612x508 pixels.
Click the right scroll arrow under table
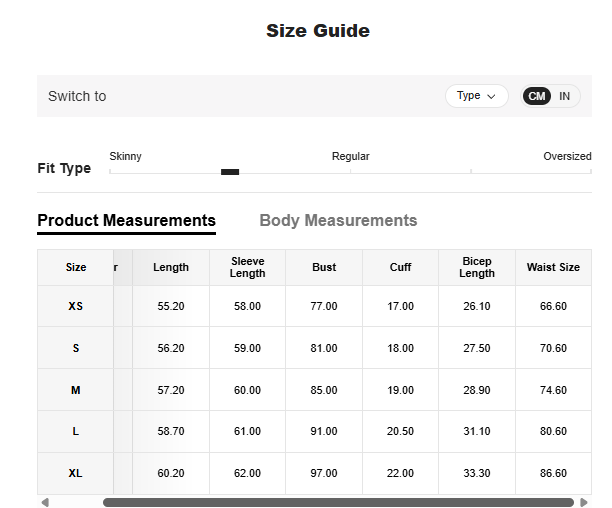tap(584, 502)
